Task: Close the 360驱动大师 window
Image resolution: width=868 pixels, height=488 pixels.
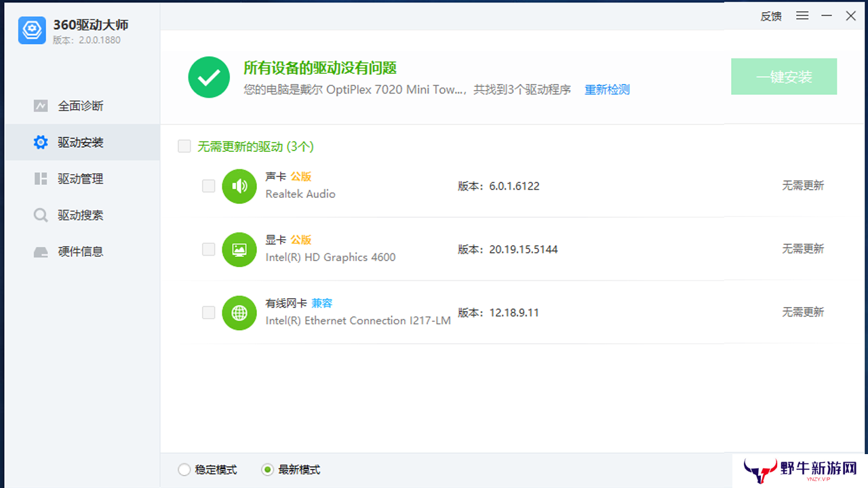Action: point(850,16)
